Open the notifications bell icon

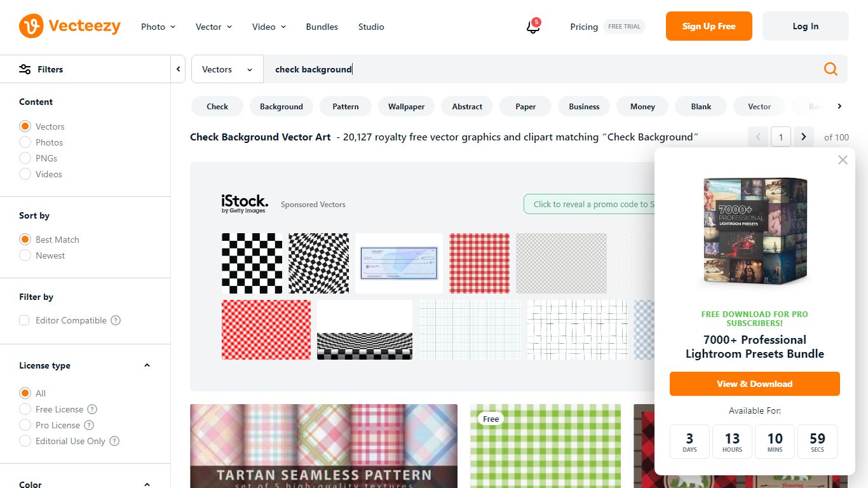pos(533,27)
